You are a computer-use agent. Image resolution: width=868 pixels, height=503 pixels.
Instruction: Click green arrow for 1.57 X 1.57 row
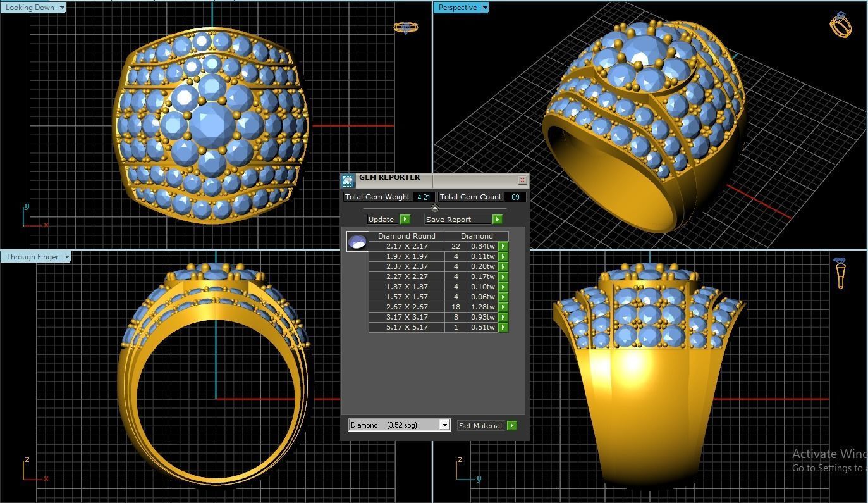[503, 297]
